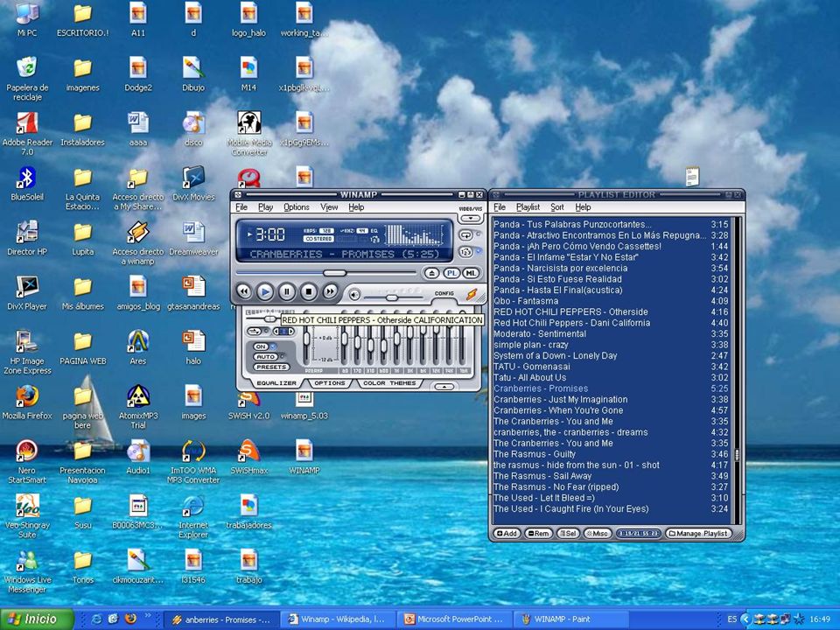The height and width of the screenshot is (630, 840).
Task: Click the equalizer preamp slider handle
Action: (306, 339)
